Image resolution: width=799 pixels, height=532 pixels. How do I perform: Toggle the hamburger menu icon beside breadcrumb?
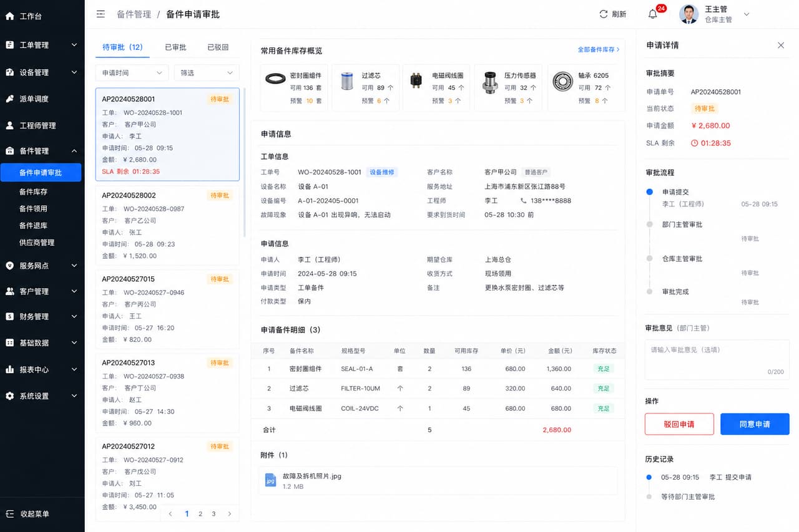tap(100, 14)
